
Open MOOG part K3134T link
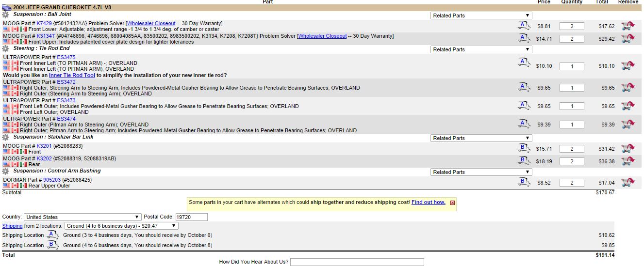(x=46, y=36)
